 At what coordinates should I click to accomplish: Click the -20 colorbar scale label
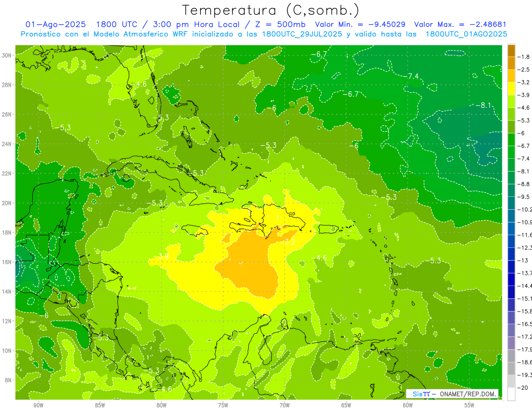click(523, 388)
